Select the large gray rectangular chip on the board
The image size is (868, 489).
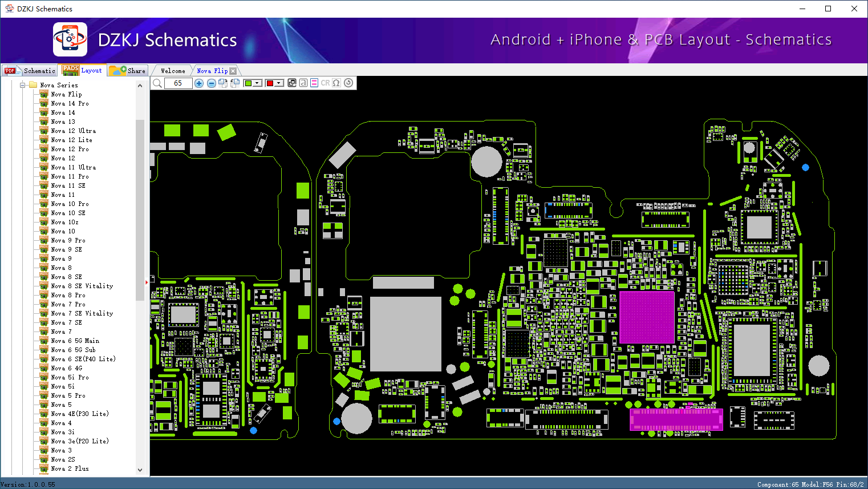pos(405,334)
